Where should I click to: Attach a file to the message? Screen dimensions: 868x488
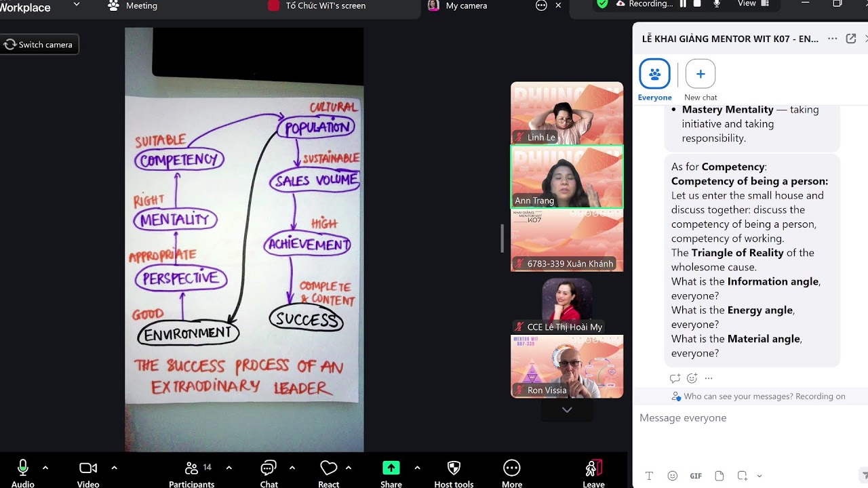tap(719, 476)
